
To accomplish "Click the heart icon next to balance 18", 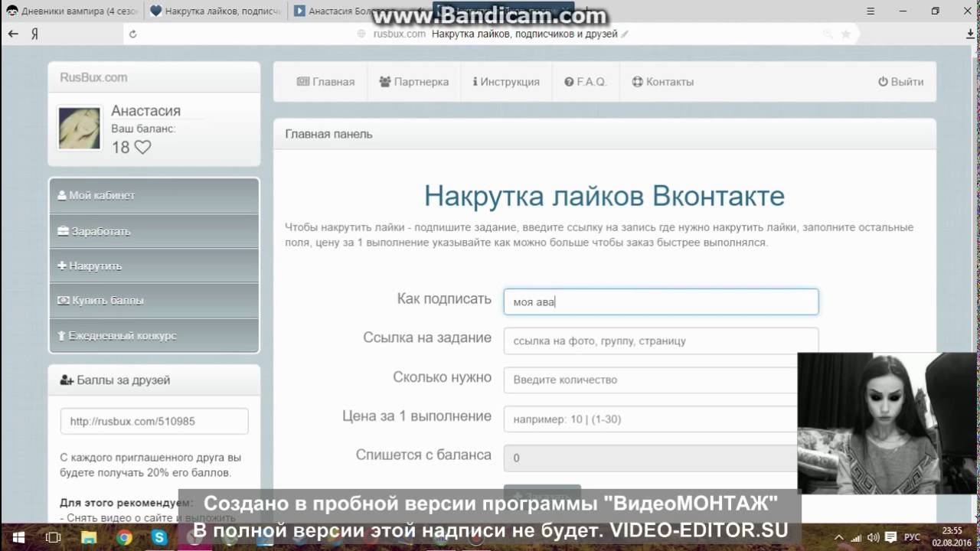I will tap(142, 147).
